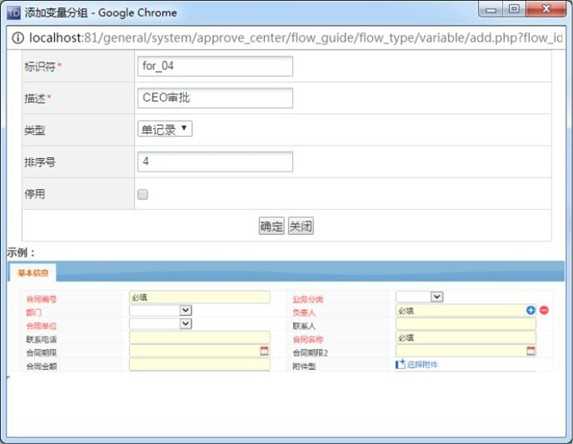Click the 示例 heading text
The image size is (573, 444).
[21, 253]
